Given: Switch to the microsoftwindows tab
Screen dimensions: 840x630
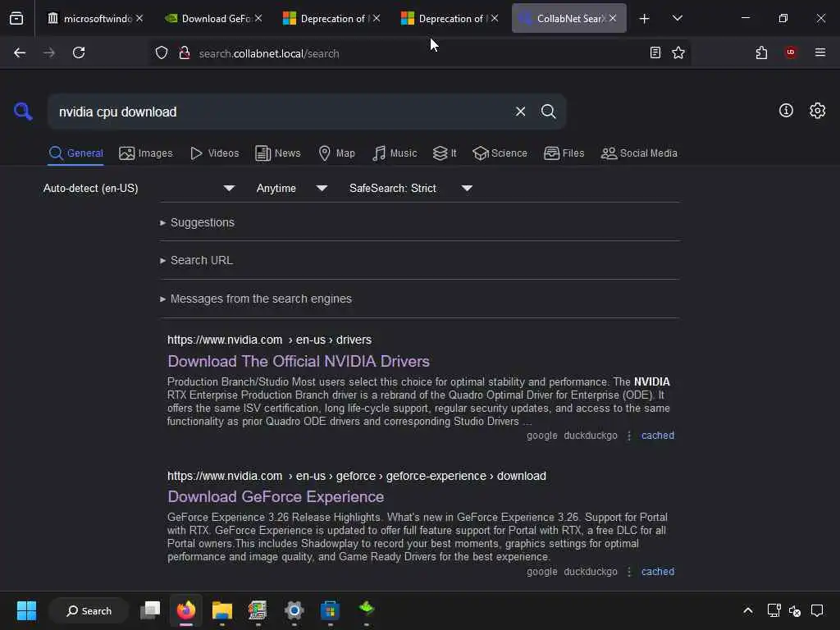Looking at the screenshot, I should [x=95, y=18].
